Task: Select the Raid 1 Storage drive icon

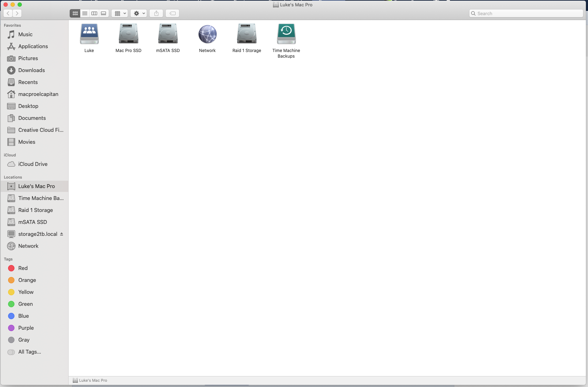Action: pyautogui.click(x=247, y=34)
